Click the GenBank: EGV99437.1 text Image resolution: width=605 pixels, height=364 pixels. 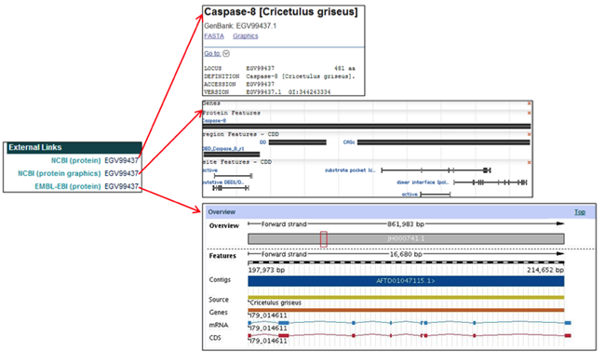[x=240, y=26]
